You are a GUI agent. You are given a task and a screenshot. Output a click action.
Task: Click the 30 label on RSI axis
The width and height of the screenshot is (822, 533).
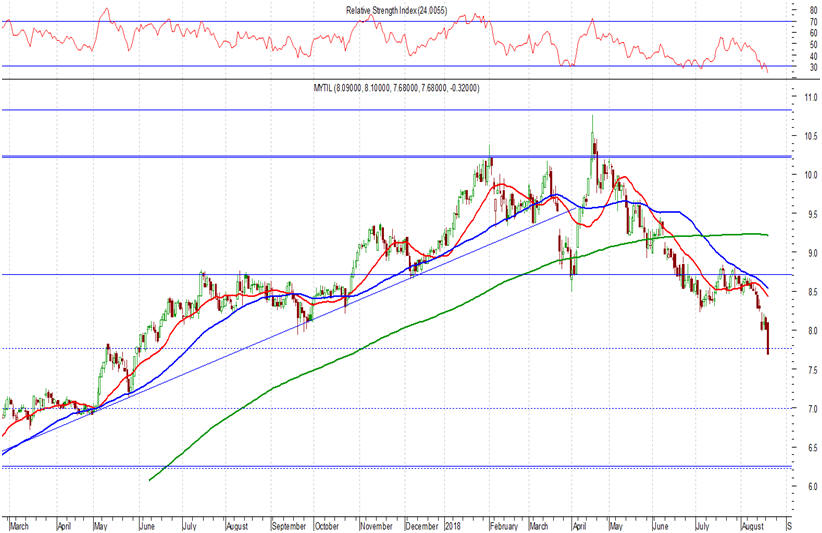tap(814, 67)
